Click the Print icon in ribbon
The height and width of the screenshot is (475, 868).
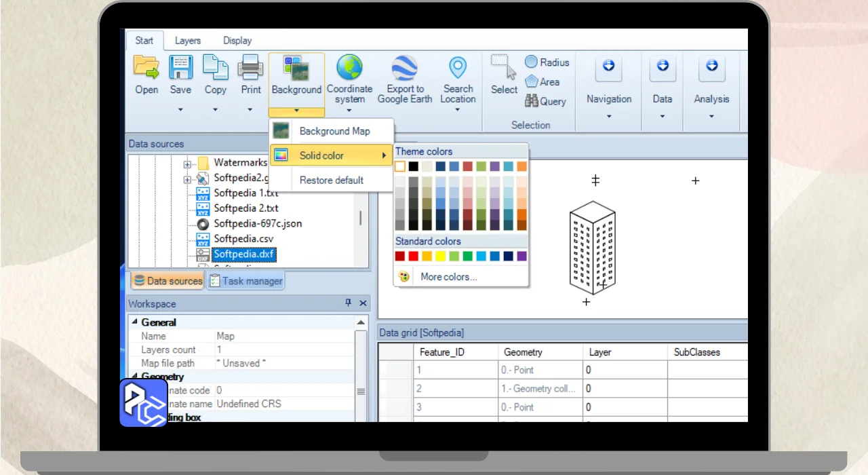click(x=250, y=69)
